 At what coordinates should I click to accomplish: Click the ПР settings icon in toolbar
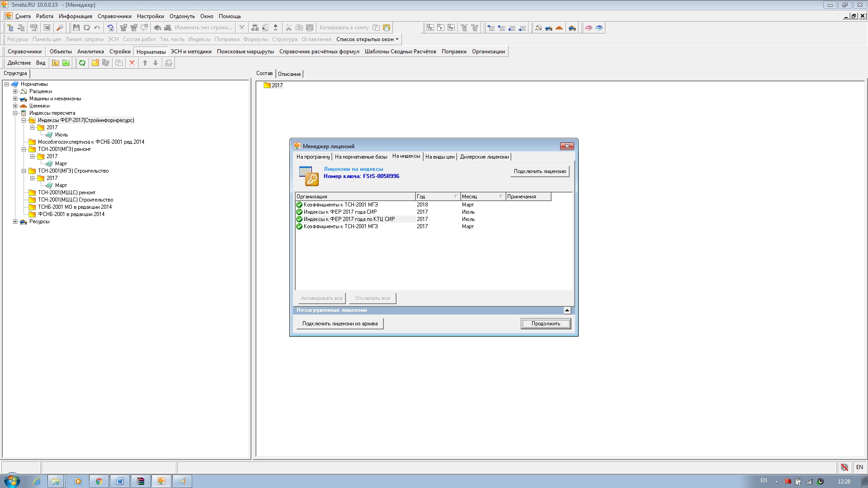pyautogui.click(x=451, y=28)
